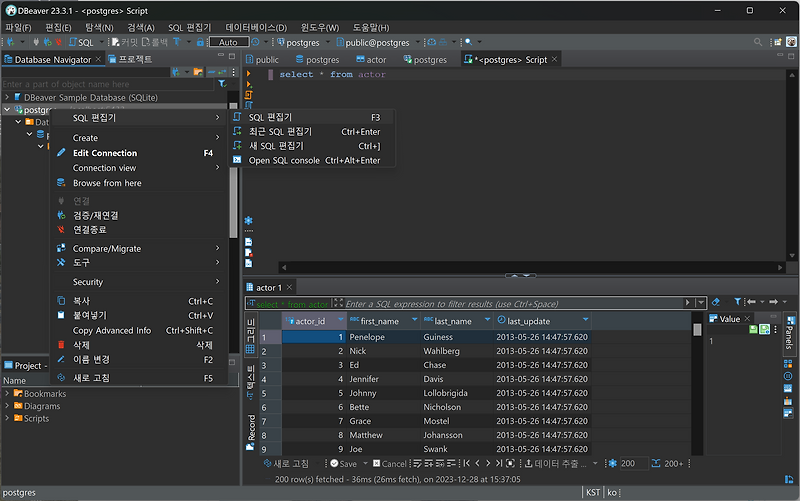Expand the Scripts project folder
Viewport: 800px width, 501px height.
point(7,418)
